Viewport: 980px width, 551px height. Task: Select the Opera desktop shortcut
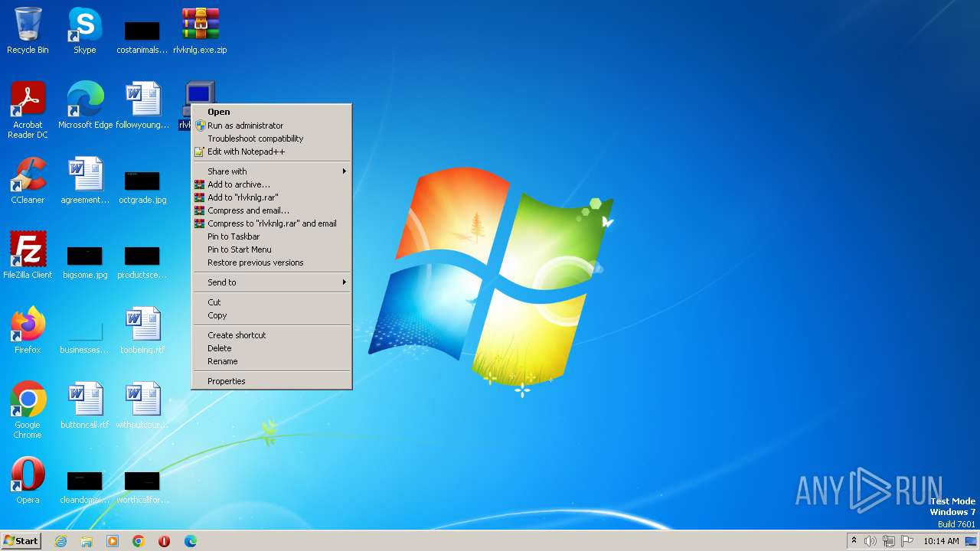(x=28, y=481)
